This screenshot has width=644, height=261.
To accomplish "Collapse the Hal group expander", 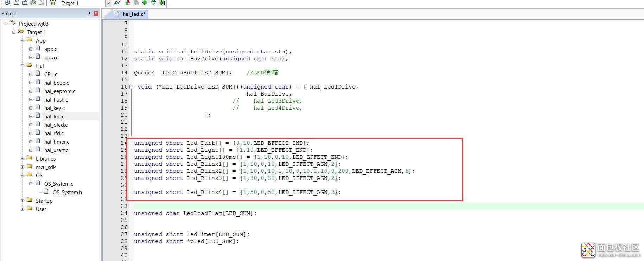I will 22,66.
